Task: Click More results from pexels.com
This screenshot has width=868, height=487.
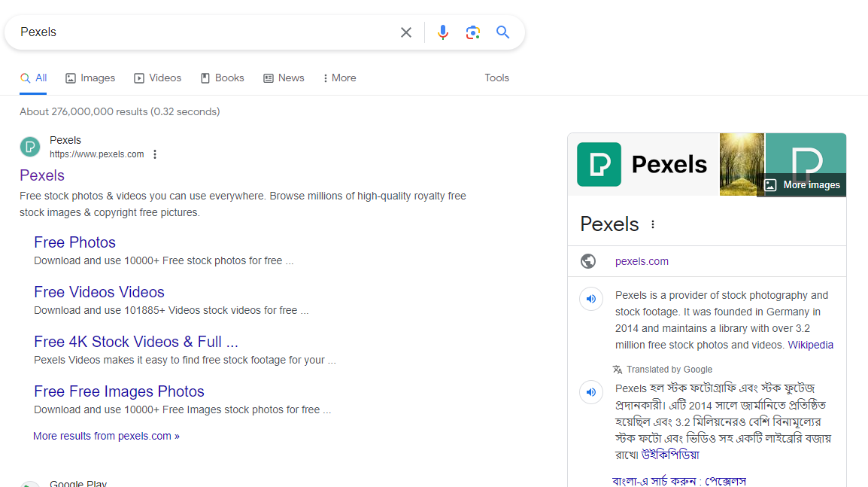Action: click(x=105, y=435)
